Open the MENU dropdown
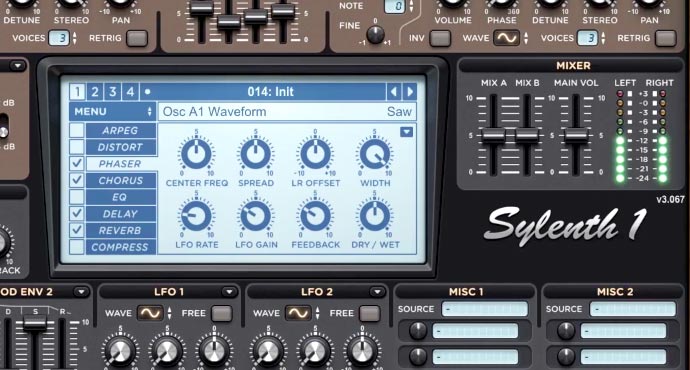Screen dimensions: 690x370 click(x=113, y=112)
